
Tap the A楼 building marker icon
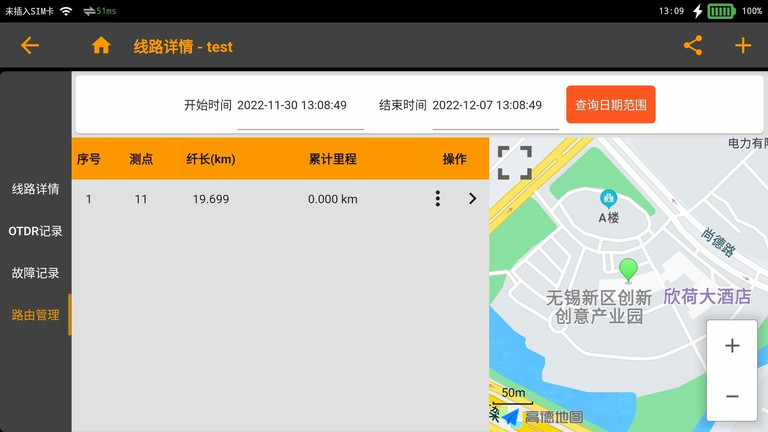tap(608, 199)
